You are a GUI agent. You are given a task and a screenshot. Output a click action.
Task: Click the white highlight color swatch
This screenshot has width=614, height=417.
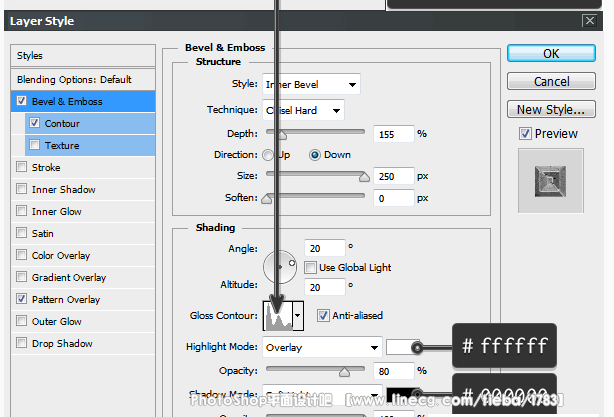(400, 348)
